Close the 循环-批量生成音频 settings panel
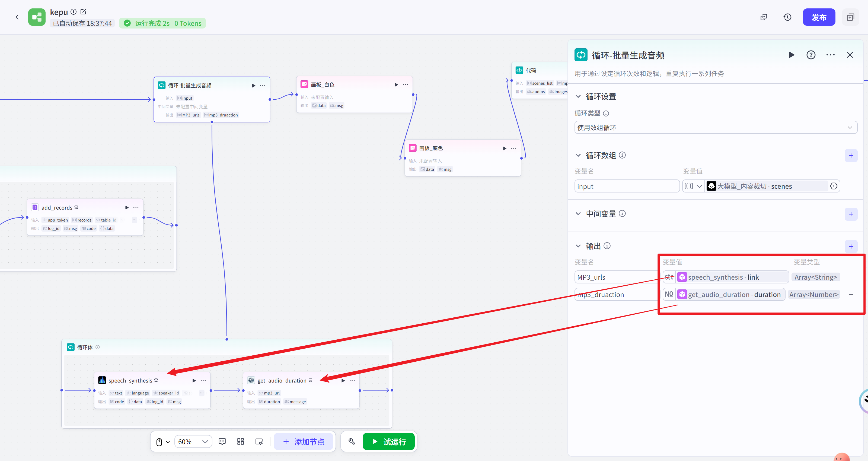868x461 pixels. [x=850, y=55]
